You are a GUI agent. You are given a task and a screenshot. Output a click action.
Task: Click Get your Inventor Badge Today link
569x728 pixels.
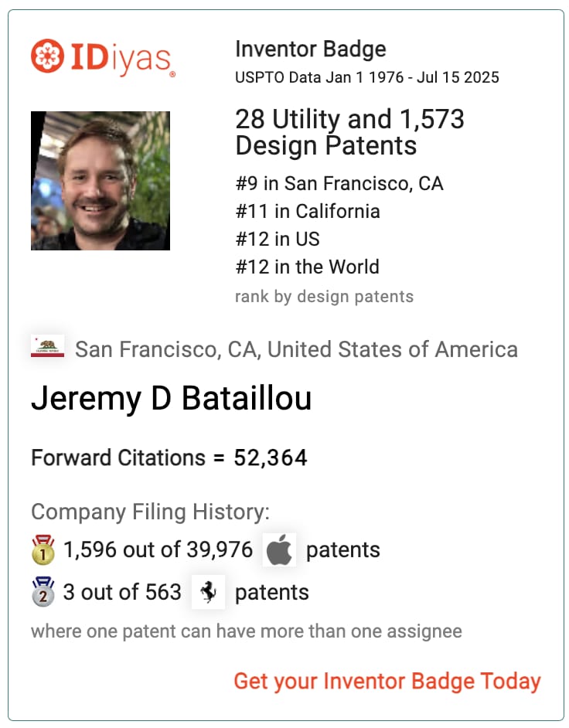pos(387,682)
